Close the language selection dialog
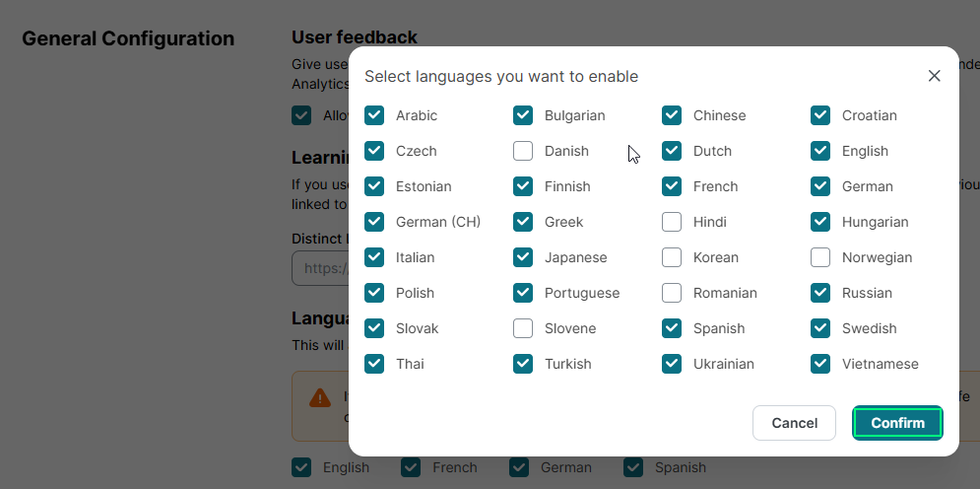This screenshot has width=980, height=489. tap(934, 76)
